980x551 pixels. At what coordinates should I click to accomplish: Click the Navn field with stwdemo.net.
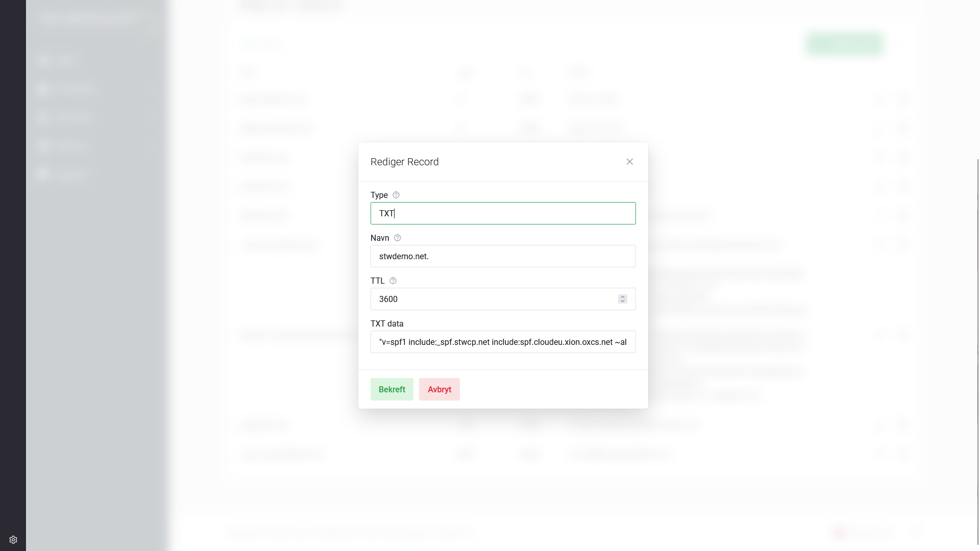(x=503, y=256)
